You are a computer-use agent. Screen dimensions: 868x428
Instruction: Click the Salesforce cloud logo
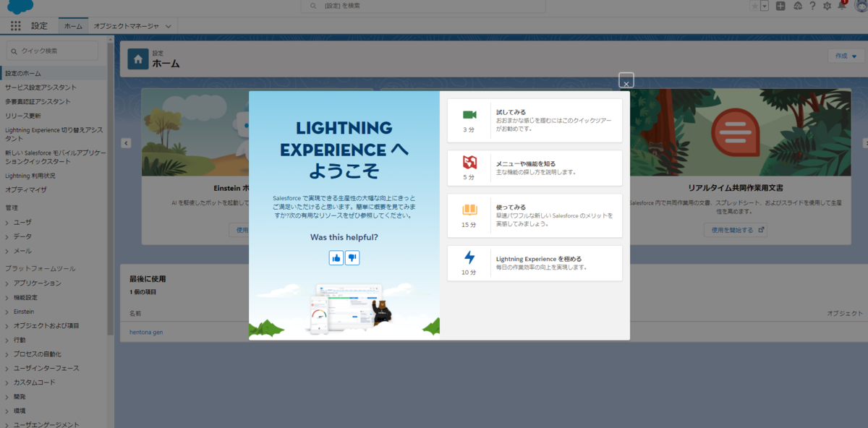[x=19, y=6]
